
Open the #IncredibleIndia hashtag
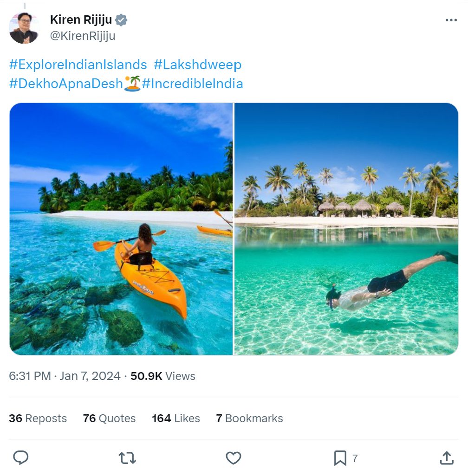(x=192, y=84)
